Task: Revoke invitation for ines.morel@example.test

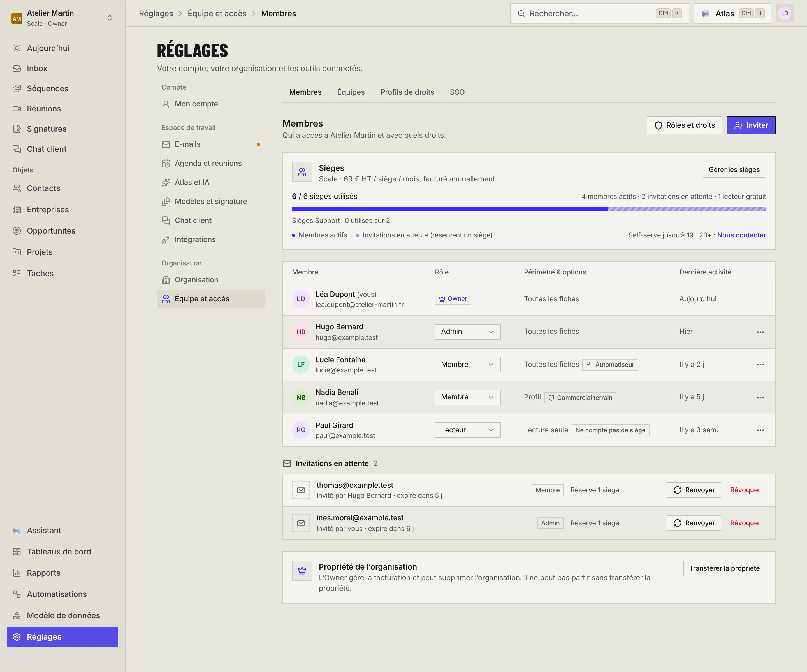Action: click(745, 523)
